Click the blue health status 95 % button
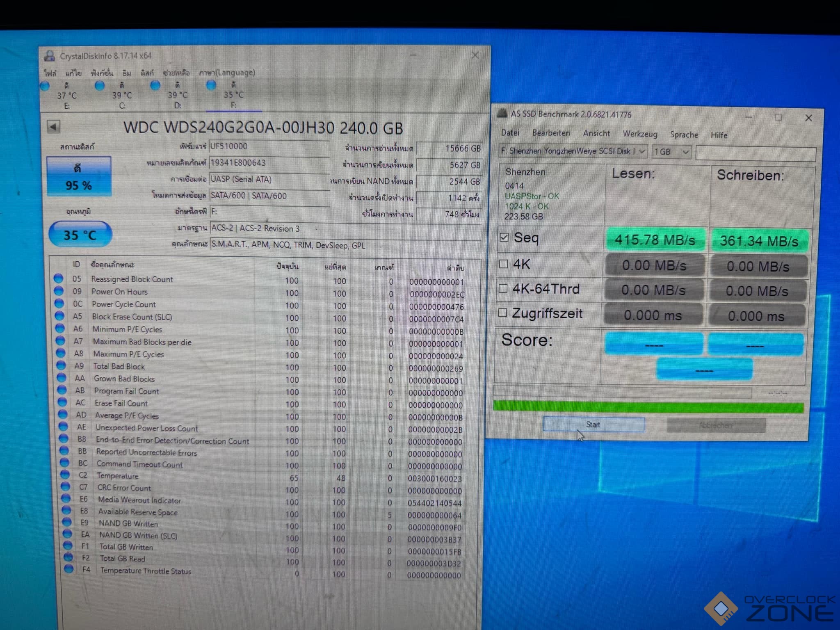840x630 pixels. [x=79, y=176]
